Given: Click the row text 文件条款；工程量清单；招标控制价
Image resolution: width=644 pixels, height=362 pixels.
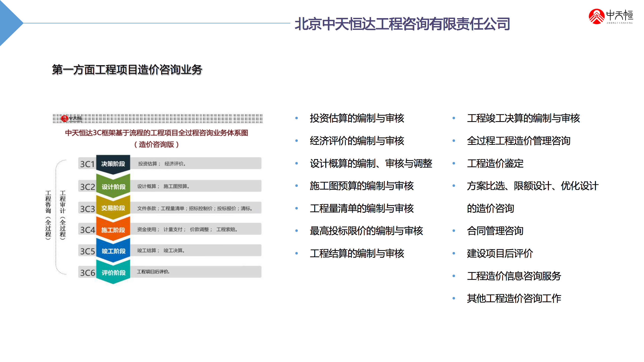Looking at the screenshot, I should (x=175, y=208).
